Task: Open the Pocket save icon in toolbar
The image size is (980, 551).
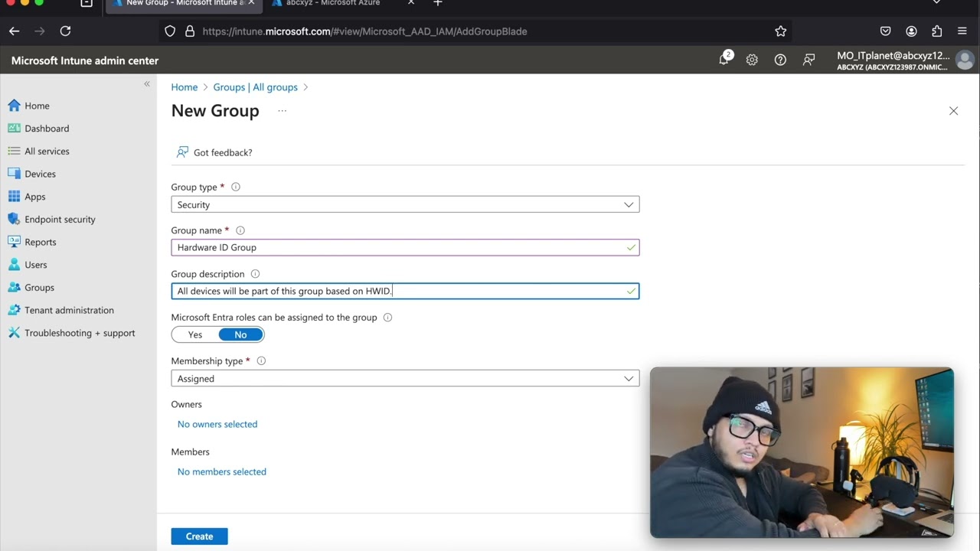Action: point(886,31)
